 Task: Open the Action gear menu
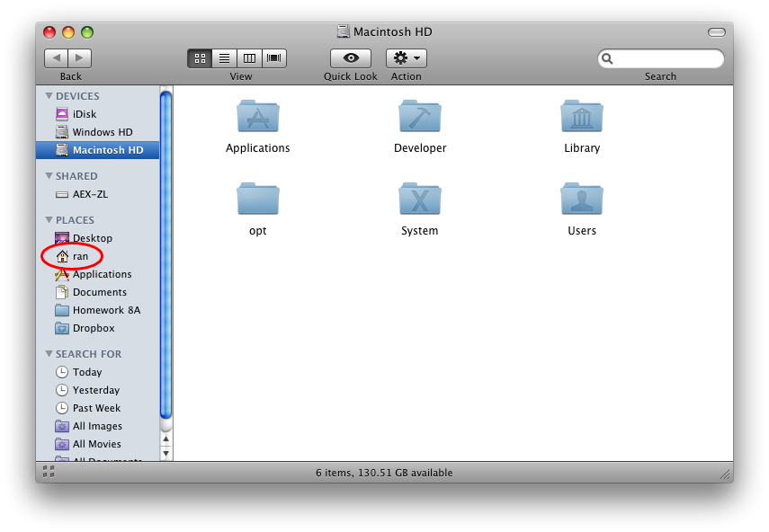406,58
